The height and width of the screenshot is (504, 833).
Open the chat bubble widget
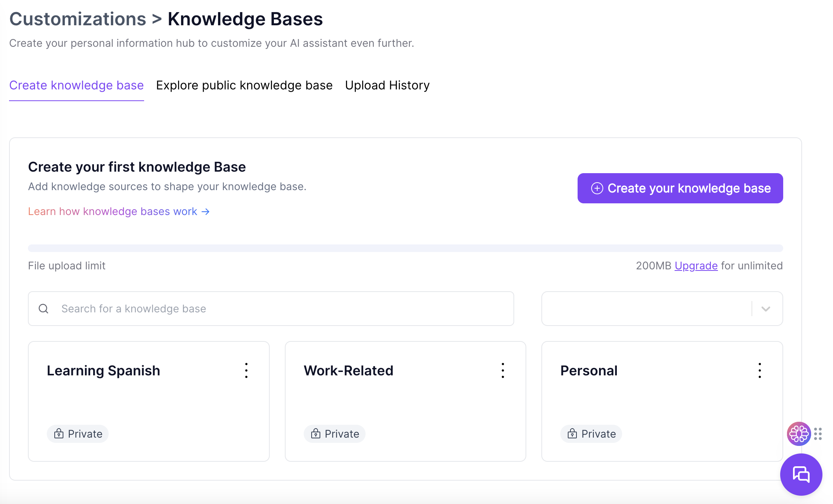pos(801,475)
